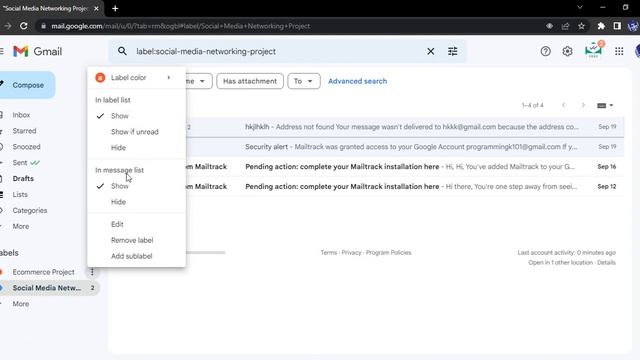Open the Starred folder
Image resolution: width=640 pixels, height=360 pixels.
click(x=24, y=131)
